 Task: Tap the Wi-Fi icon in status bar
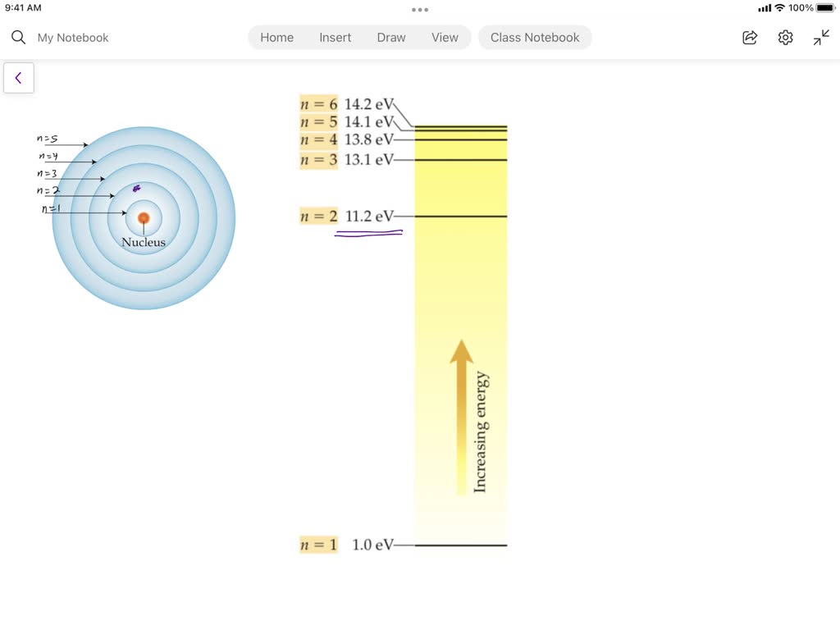click(x=780, y=8)
